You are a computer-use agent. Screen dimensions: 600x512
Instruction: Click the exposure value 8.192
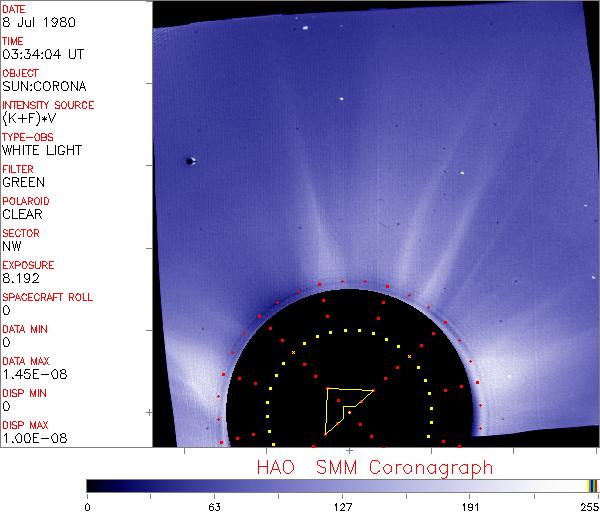click(21, 278)
